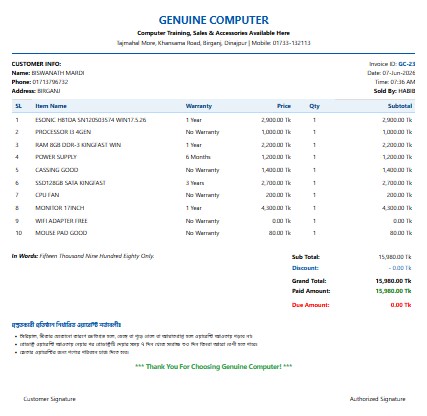Click the GENUINE COMPUTER heading
This screenshot has height=416, width=427.
[213, 20]
